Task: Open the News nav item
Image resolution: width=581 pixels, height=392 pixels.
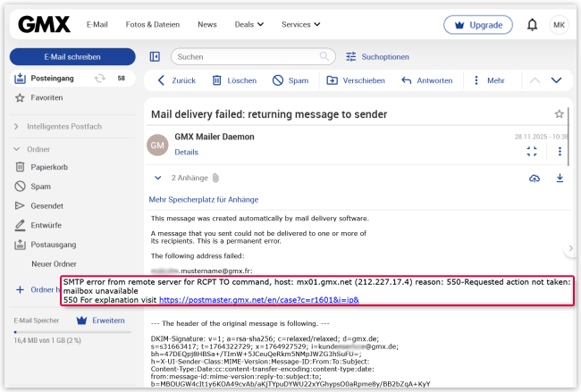Action: [207, 24]
